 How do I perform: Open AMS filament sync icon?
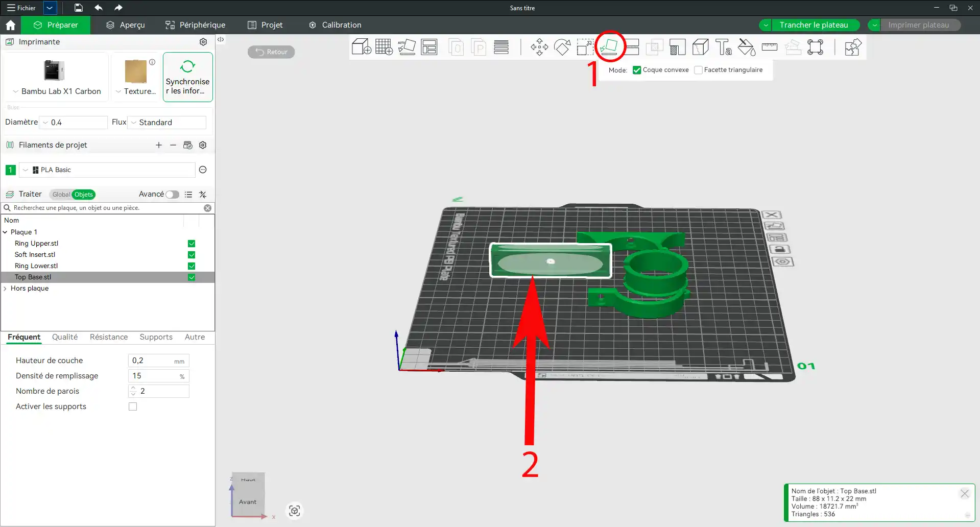coord(188,145)
